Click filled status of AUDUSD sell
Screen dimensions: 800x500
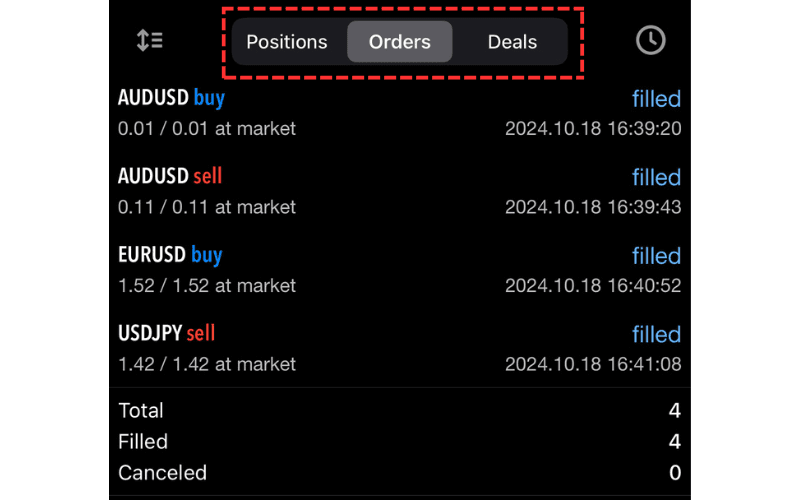[x=656, y=178]
